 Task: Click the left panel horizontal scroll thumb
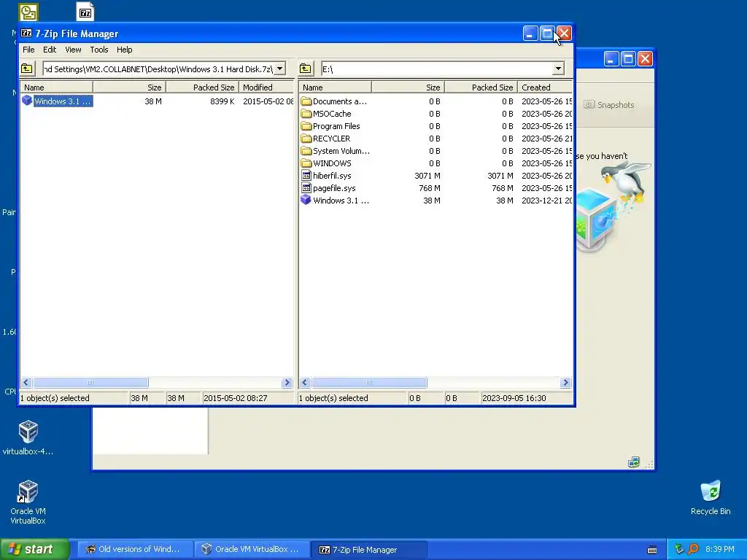pyautogui.click(x=90, y=382)
